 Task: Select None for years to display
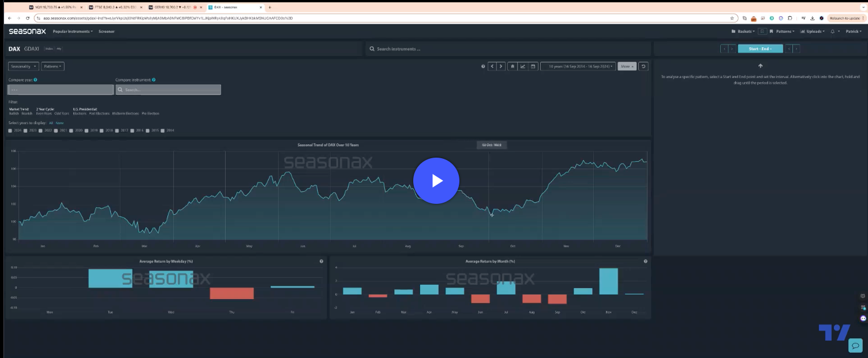click(59, 123)
